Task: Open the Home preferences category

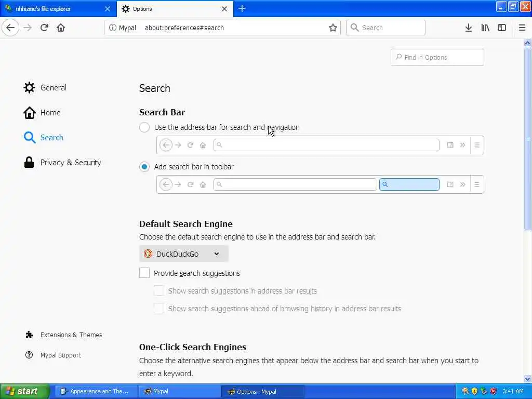Action: [x=42, y=113]
